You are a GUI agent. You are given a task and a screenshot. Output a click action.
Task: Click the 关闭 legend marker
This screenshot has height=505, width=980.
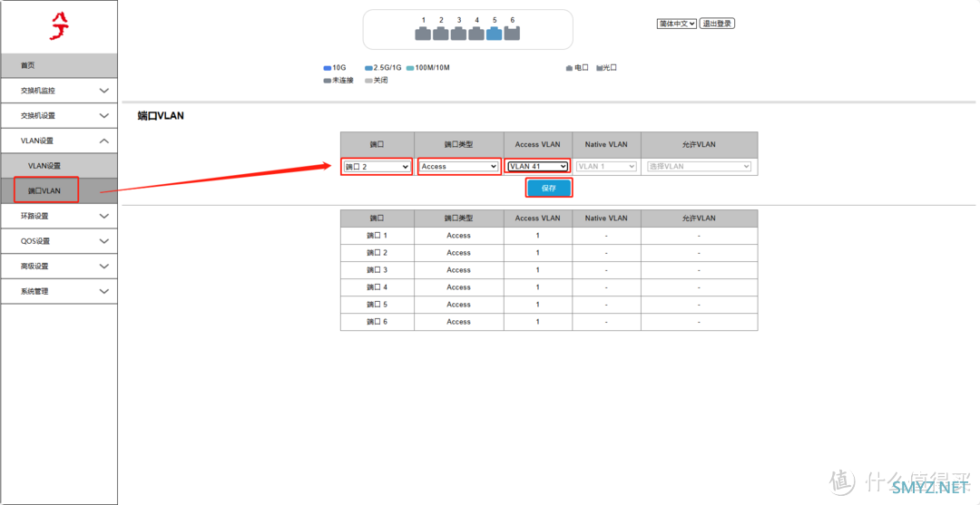coord(368,81)
